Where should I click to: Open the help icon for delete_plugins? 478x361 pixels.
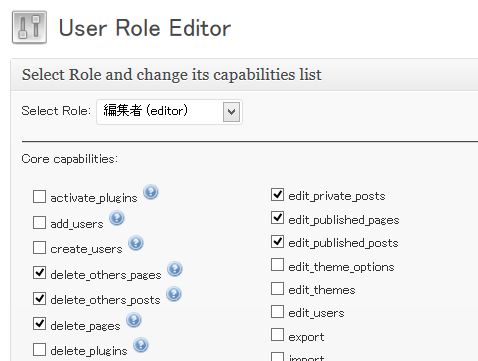point(141,345)
